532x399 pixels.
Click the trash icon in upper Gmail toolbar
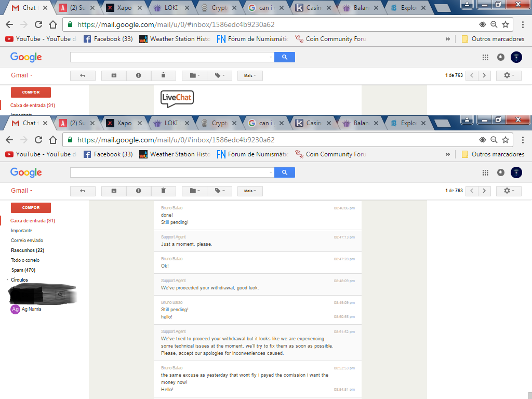coord(163,75)
